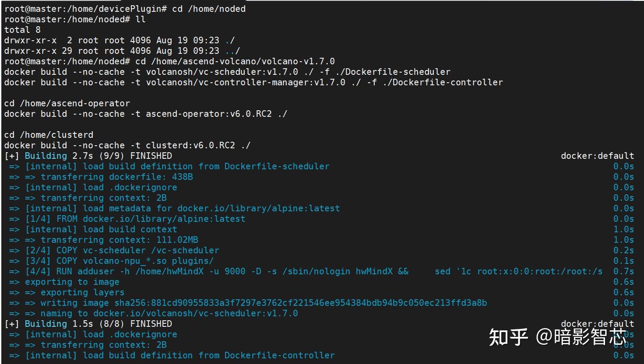The image size is (644, 364).
Task: Click the Dockerfile-scheduler docker build command
Action: (x=227, y=72)
